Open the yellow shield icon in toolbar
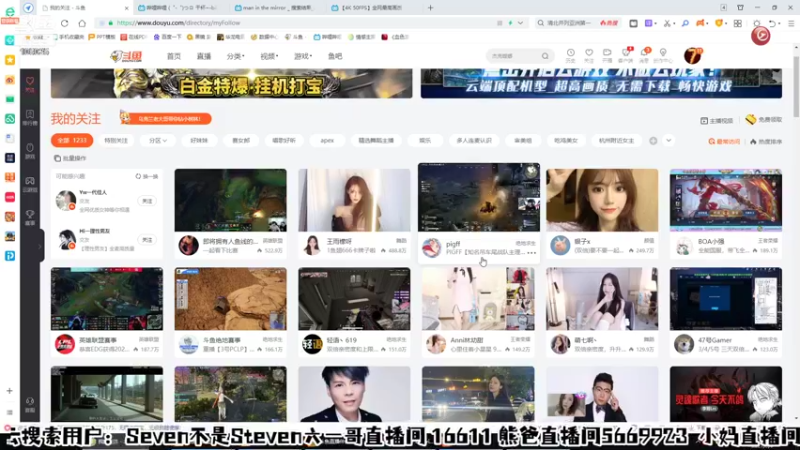This screenshot has height=450, width=800. click(719, 23)
